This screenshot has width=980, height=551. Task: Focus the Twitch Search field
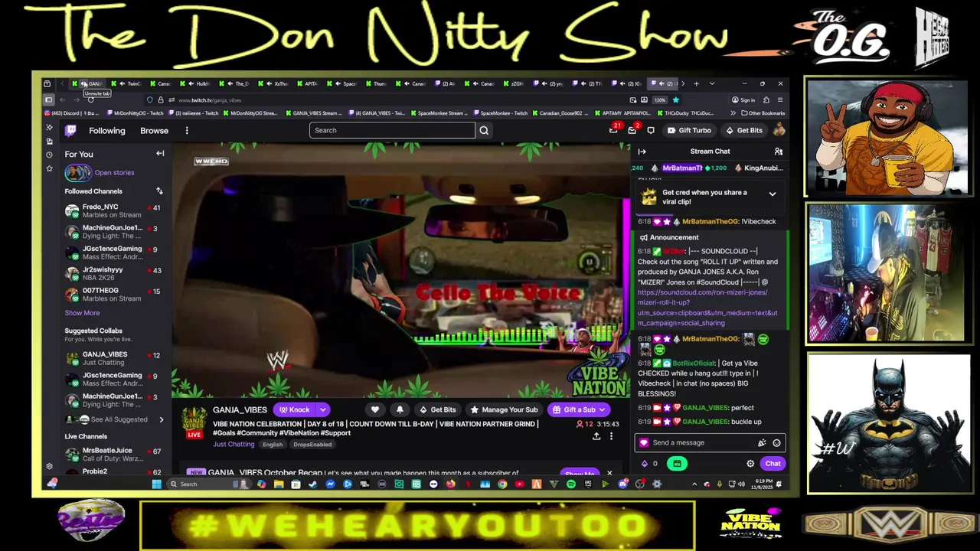392,130
